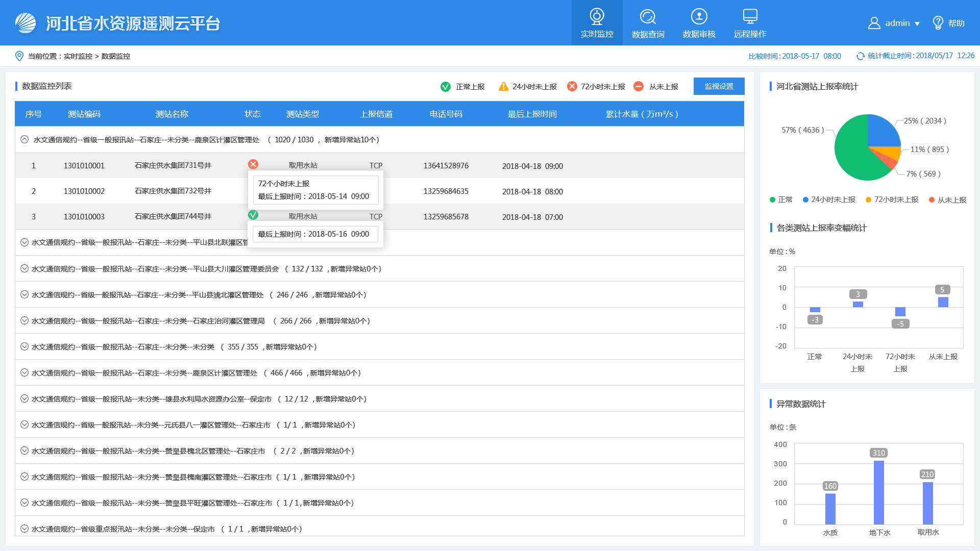This screenshot has width=980, height=551.
Task: Expand the 雄县水利局水资源办公室 group
Action: click(24, 398)
